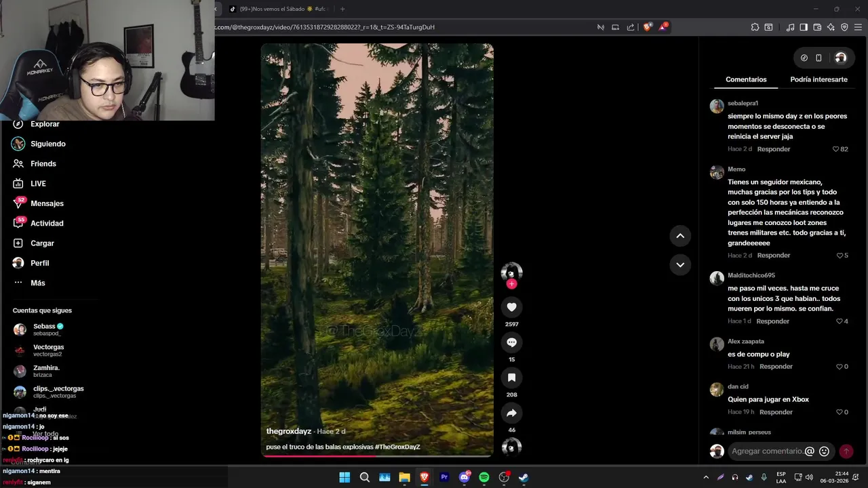Open Siguiendo in sidebar

(39, 144)
